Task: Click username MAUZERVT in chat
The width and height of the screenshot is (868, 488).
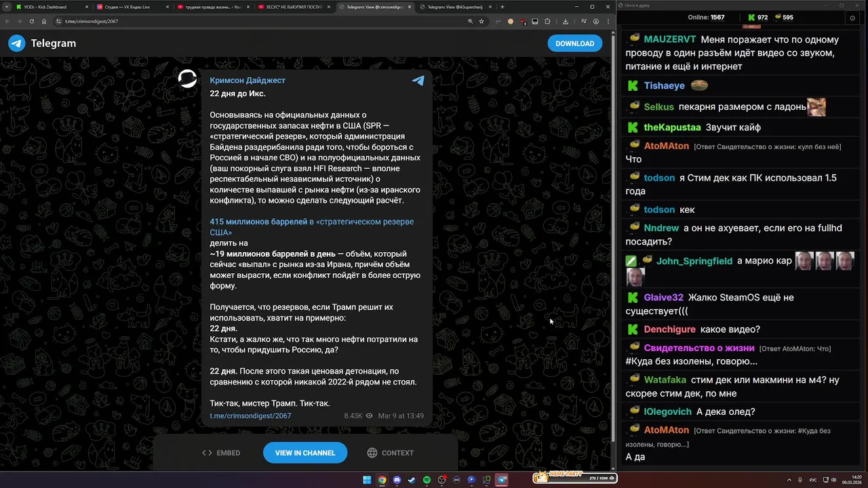Action: coord(669,39)
